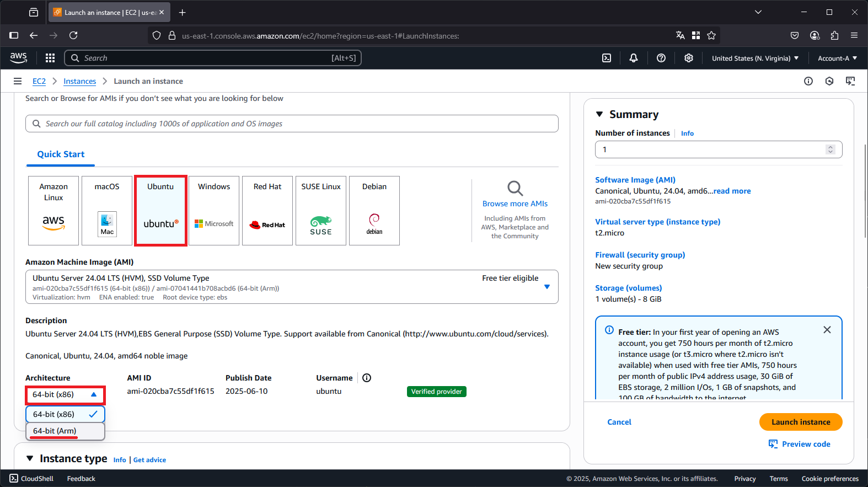Select the macOS AMI tile
868x487 pixels.
click(x=107, y=211)
